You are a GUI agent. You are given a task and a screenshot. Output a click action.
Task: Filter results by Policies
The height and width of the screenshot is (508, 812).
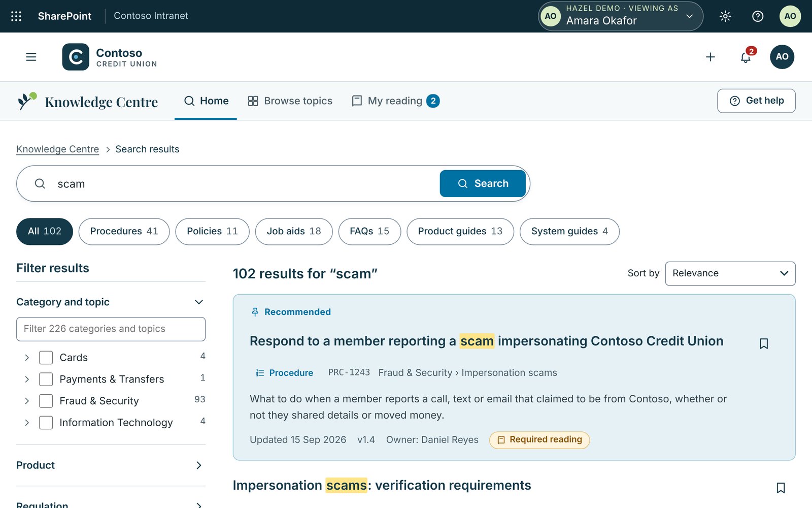(213, 232)
